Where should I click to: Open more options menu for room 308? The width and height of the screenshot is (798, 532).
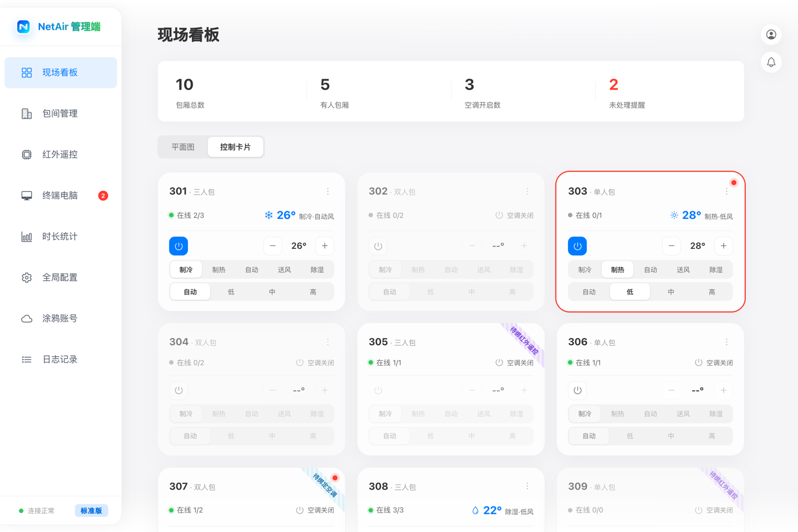click(x=527, y=486)
